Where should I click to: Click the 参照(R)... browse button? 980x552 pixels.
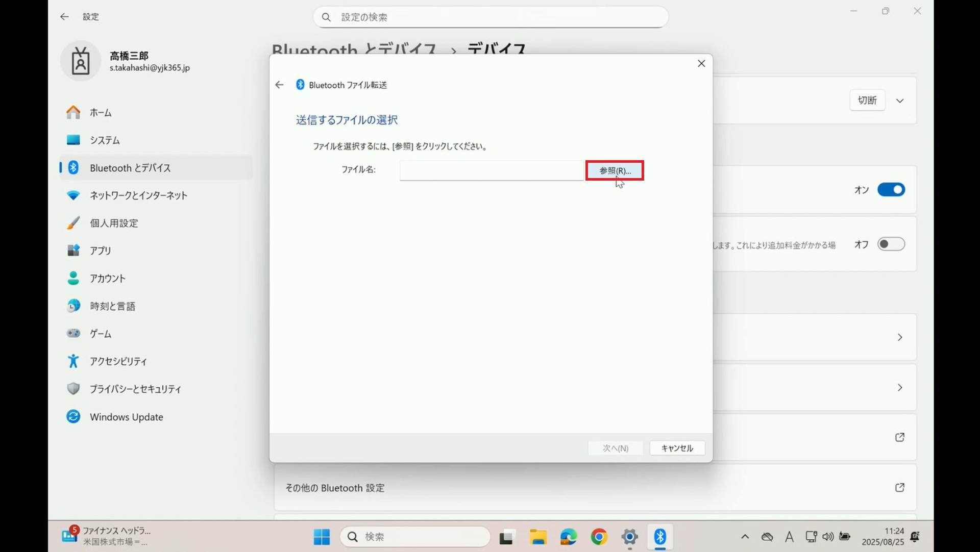coord(615,170)
